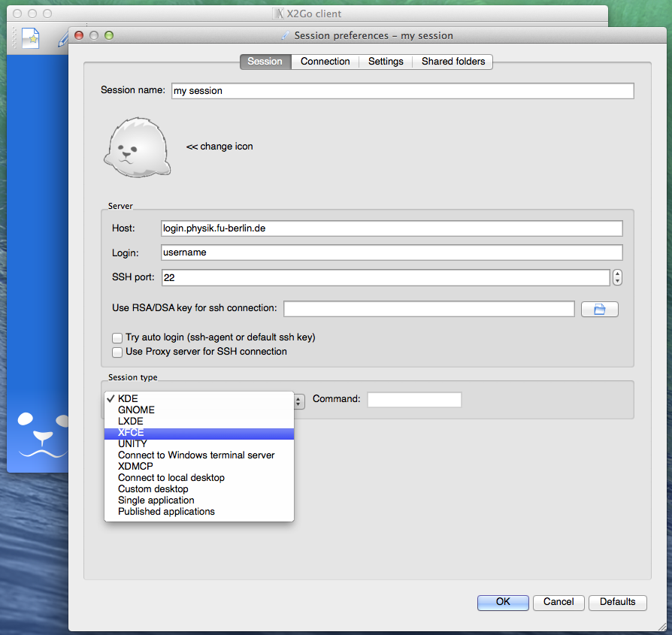
Task: Click the Cancel button
Action: click(x=558, y=602)
